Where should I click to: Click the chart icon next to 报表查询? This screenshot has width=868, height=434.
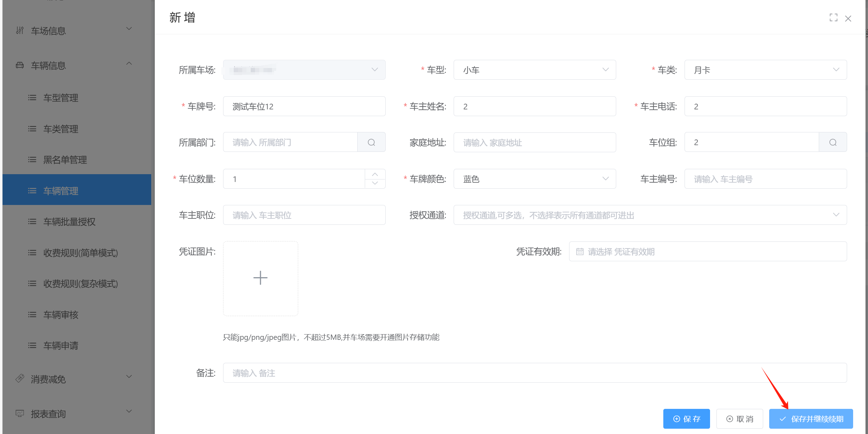tap(20, 413)
